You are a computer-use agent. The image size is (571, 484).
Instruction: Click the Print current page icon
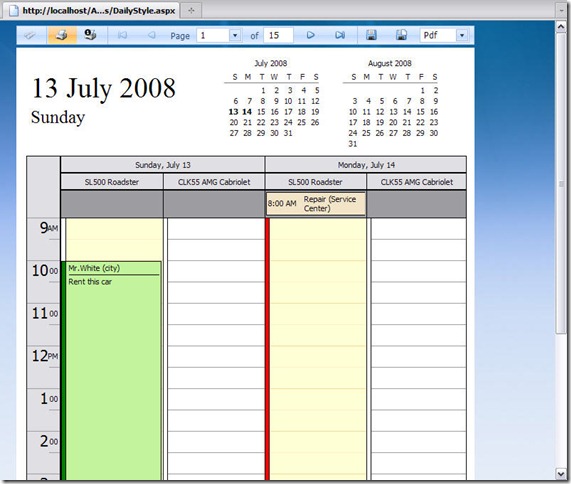pos(90,35)
